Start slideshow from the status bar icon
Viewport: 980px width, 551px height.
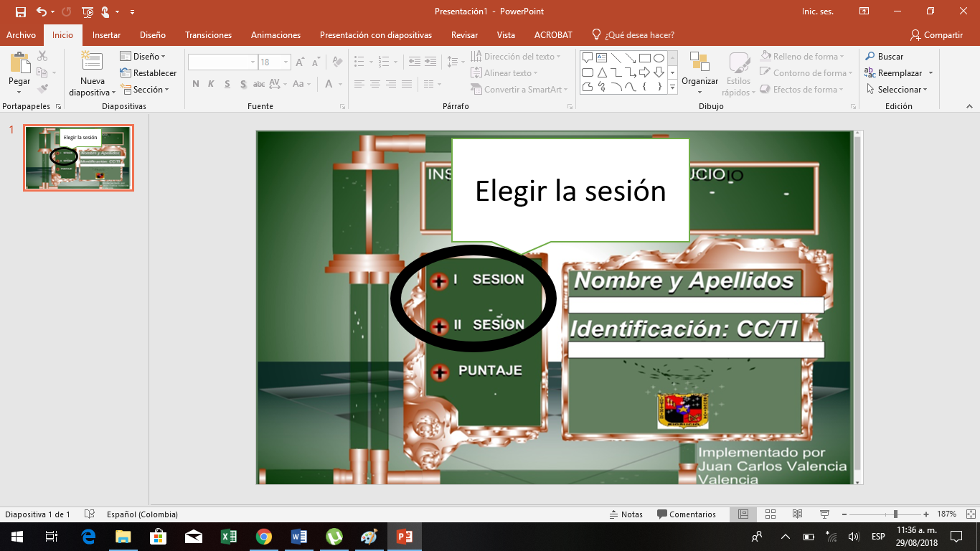(825, 514)
